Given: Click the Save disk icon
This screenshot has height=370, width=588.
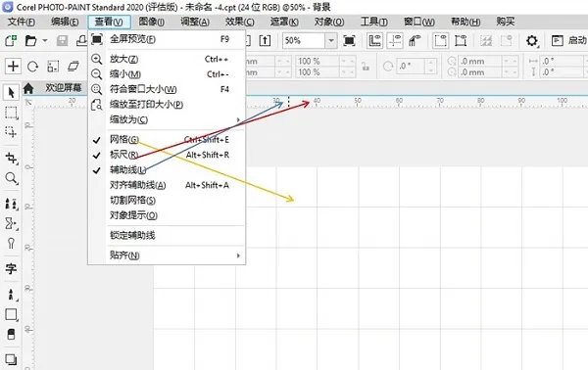Looking at the screenshot, I should (63, 40).
